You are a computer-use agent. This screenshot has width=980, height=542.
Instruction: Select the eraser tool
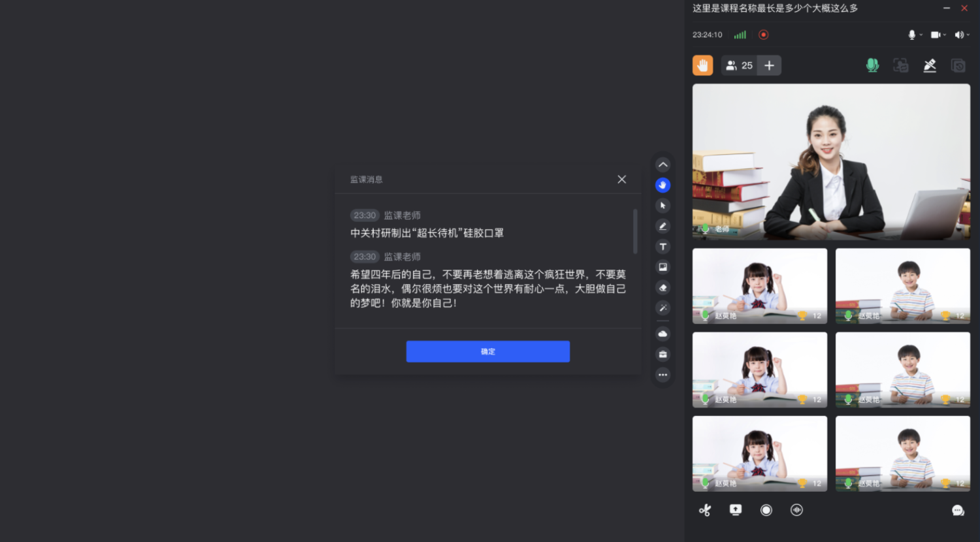click(662, 287)
